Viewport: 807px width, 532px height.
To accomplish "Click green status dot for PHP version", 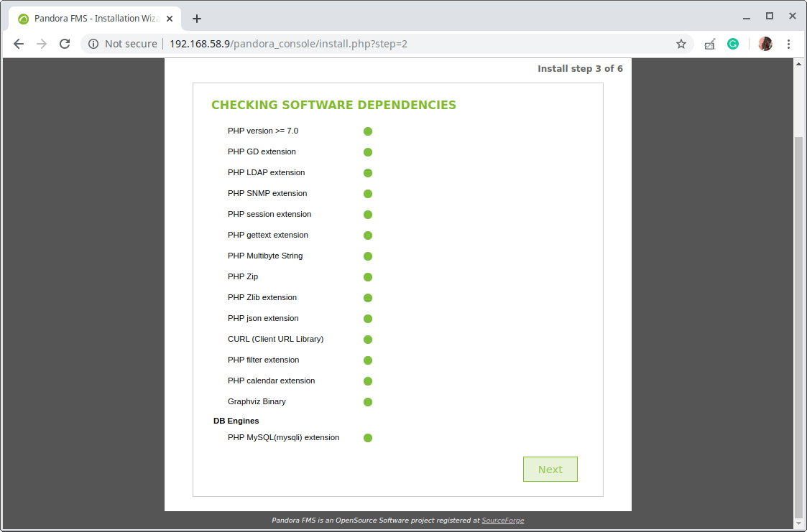I will pos(367,131).
